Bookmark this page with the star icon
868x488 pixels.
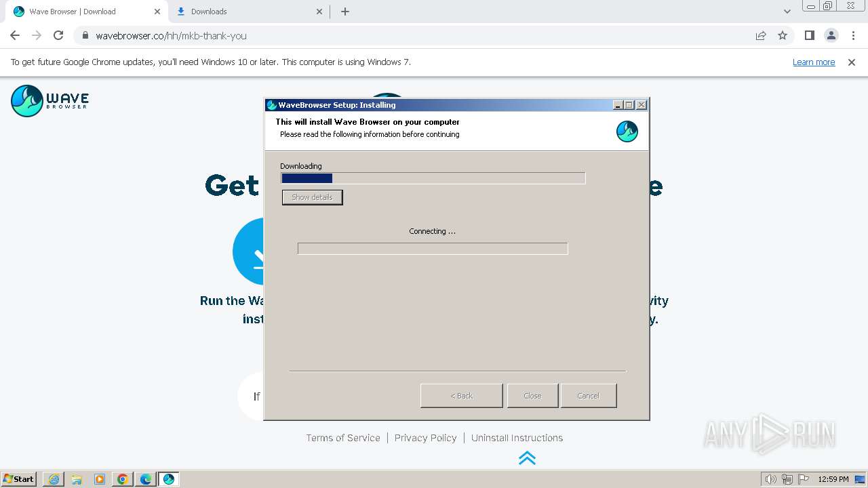[783, 35]
